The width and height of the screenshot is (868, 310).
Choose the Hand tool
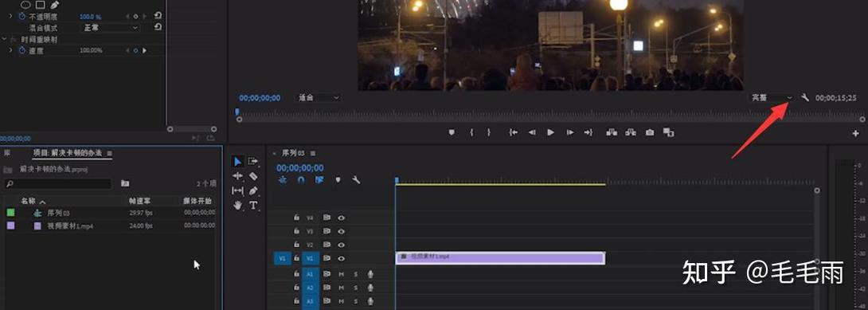[x=237, y=206]
